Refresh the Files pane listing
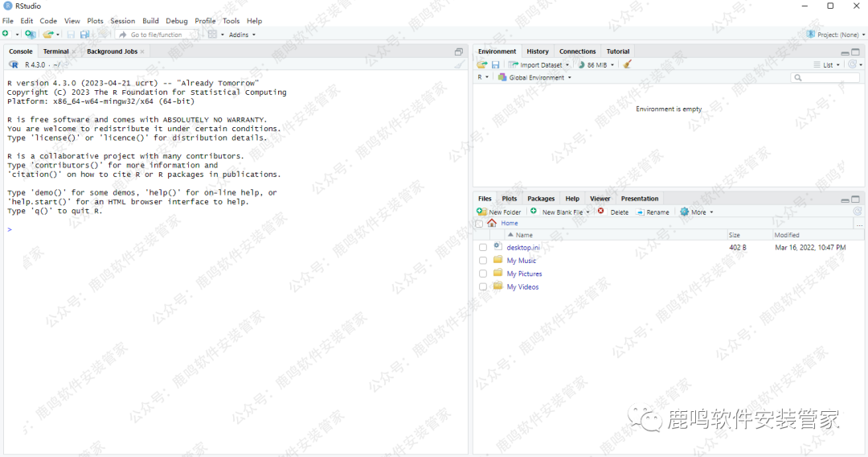Screen dimensions: 868x457 coord(857,212)
